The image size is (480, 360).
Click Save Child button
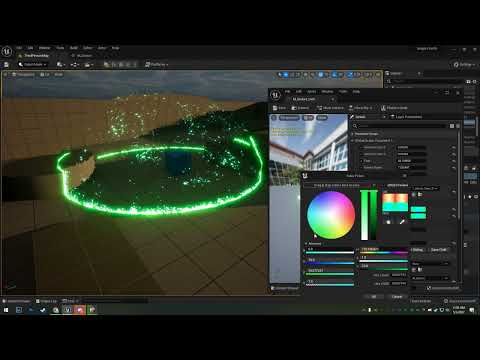[438, 250]
